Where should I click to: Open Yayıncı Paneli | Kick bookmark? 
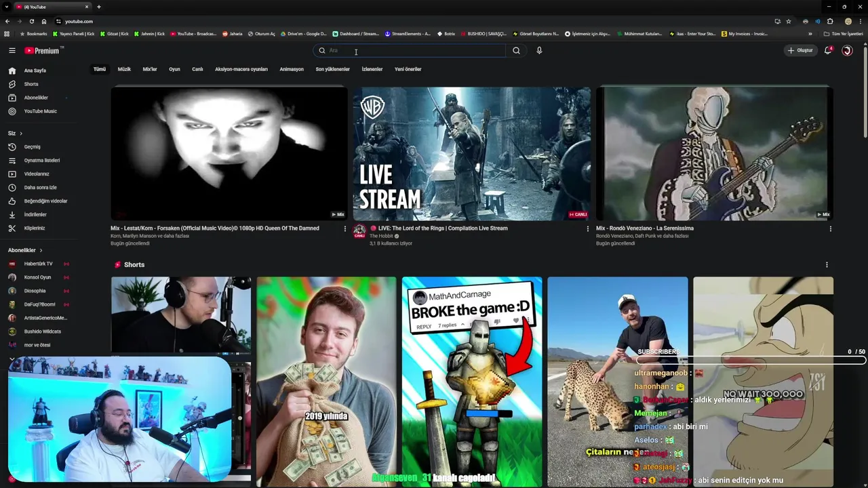tap(74, 33)
